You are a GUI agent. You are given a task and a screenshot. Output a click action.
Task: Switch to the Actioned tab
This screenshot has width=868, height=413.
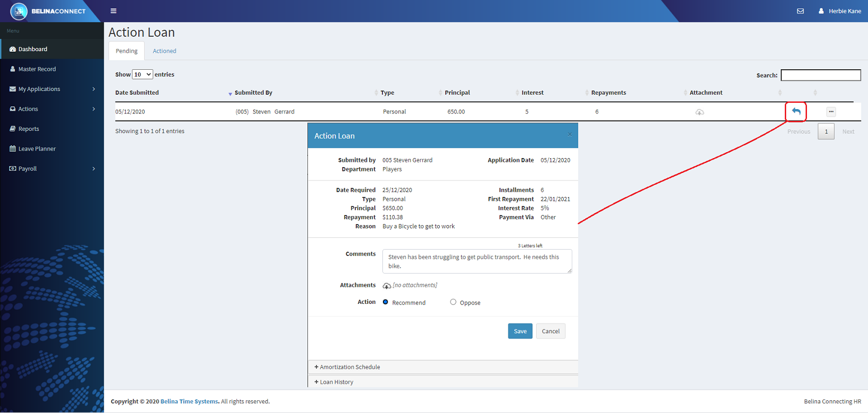(164, 51)
